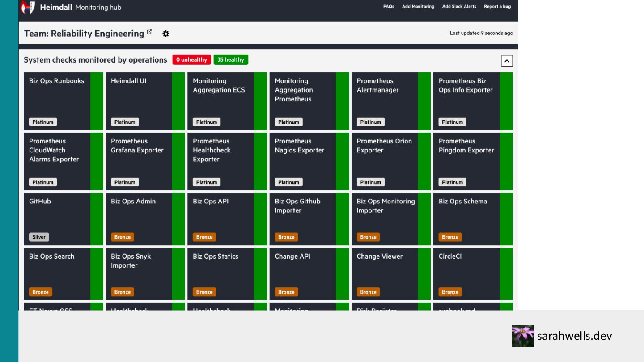This screenshot has height=362, width=644.
Task: Click Silver tier badge on GitHub card
Action: [39, 237]
